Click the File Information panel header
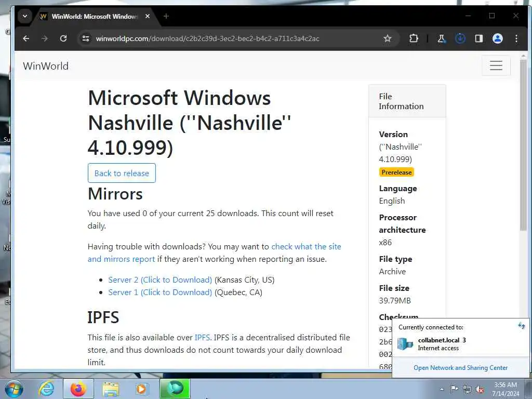532x399 pixels. tap(407, 101)
